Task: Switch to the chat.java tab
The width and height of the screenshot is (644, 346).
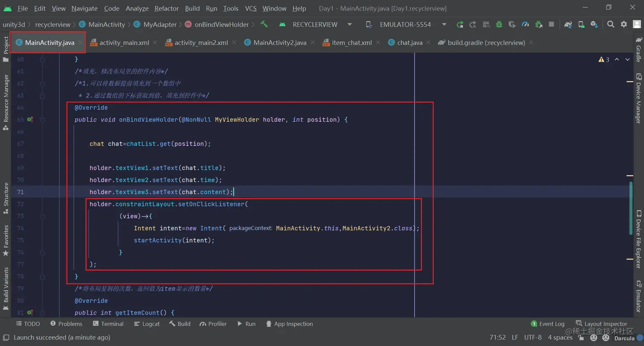Action: pyautogui.click(x=410, y=43)
